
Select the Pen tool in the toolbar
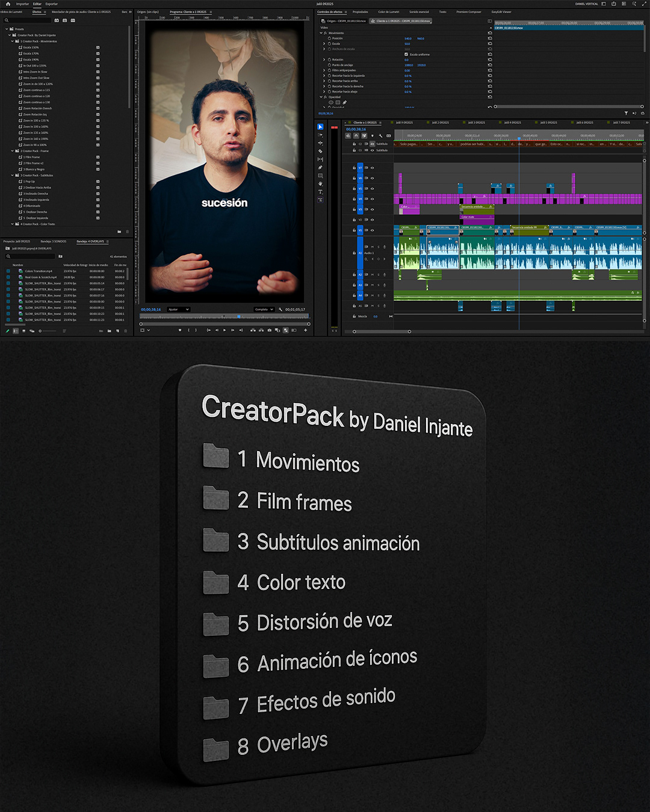(320, 168)
